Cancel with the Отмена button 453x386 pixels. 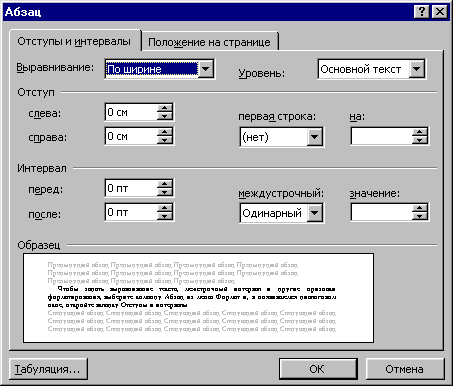click(405, 369)
